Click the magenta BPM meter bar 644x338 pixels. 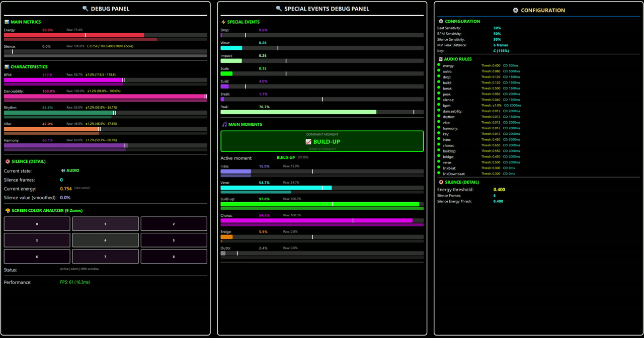pyautogui.click(x=105, y=80)
